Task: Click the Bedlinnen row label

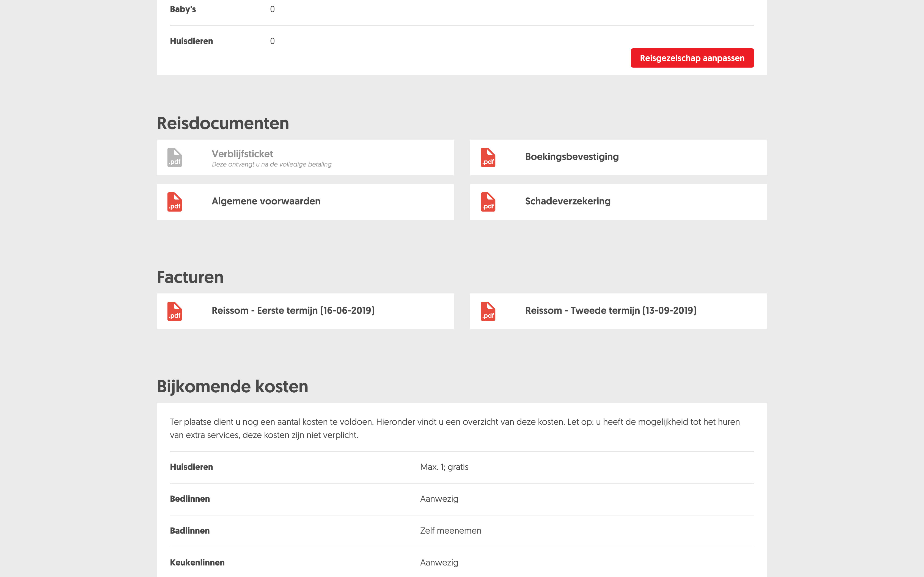Action: pyautogui.click(x=189, y=499)
